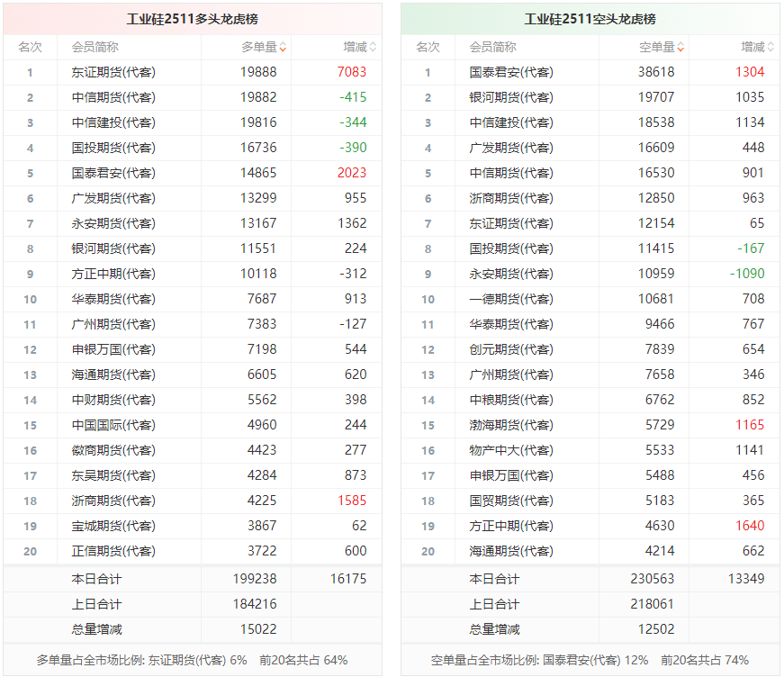The image size is (784, 677).
Task: Select 银河期货(代客) in short table
Action: [511, 97]
